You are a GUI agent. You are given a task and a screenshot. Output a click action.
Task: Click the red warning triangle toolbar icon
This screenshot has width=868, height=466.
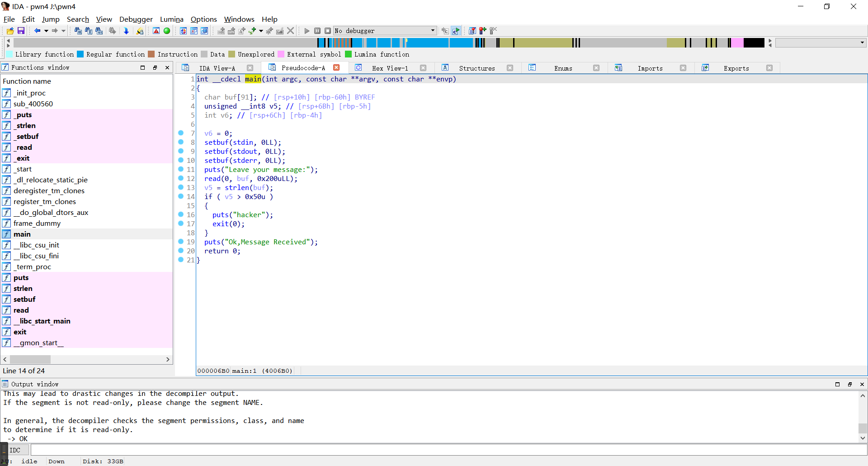[156, 31]
